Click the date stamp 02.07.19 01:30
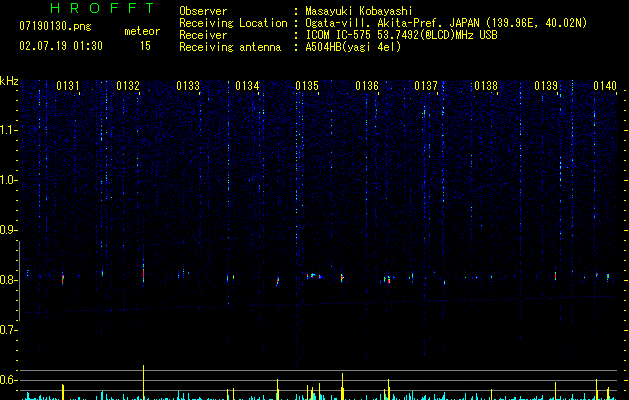Image resolution: width=629 pixels, height=400 pixels. pyautogui.click(x=61, y=46)
